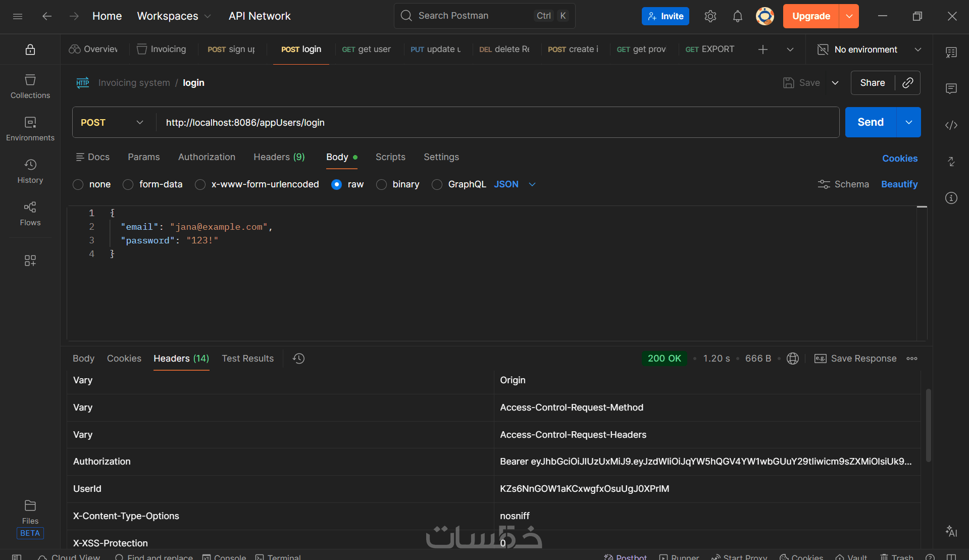Open the notifications bell
The image size is (969, 560).
[738, 16]
